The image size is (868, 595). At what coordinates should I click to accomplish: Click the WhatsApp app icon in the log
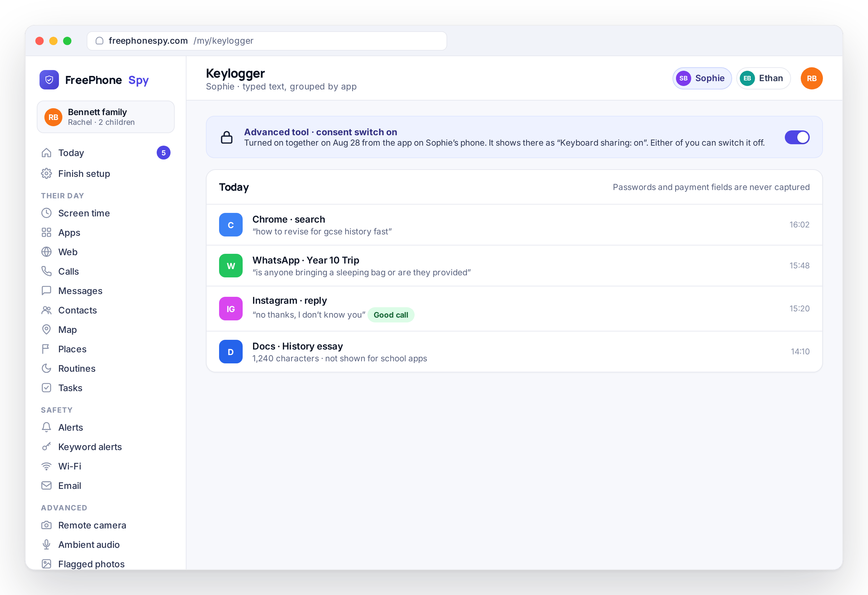231,266
